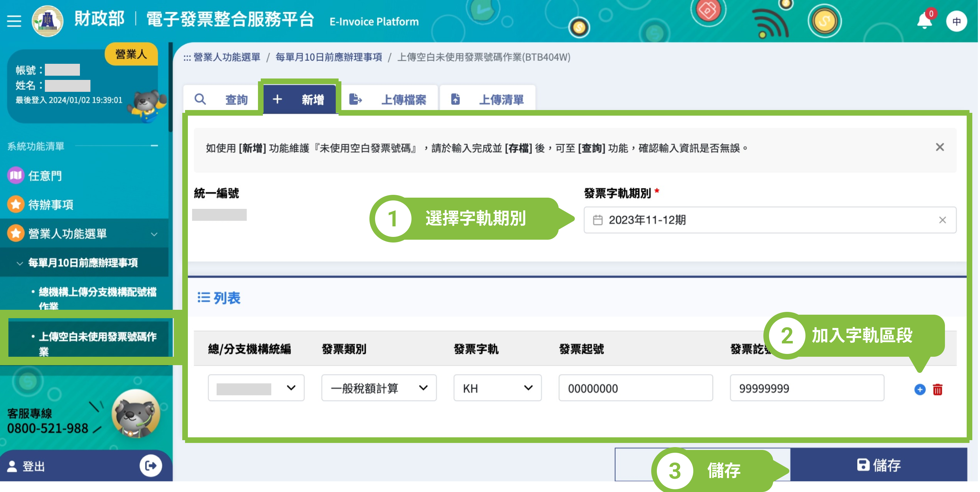Collapse 每單月10日前應辦理事項 tree item
The height and width of the screenshot is (492, 980).
(20, 263)
